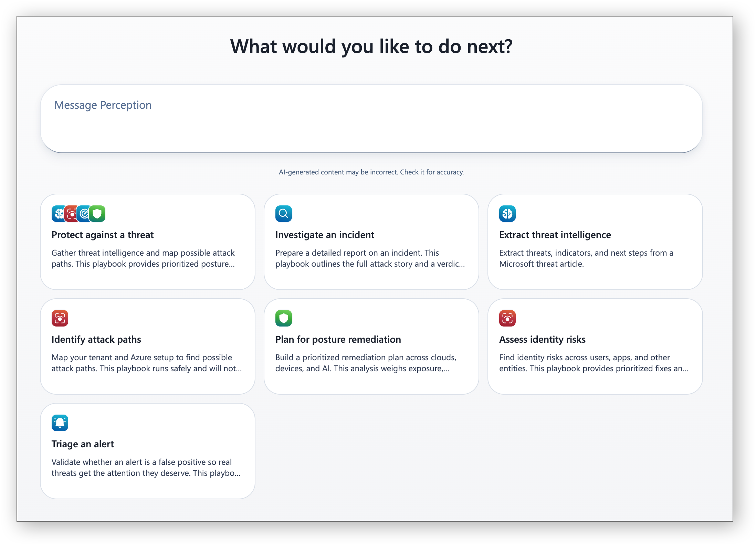Viewport: 756px width, 545px height.
Task: Open the Assess identity risks heading
Action: [542, 340]
